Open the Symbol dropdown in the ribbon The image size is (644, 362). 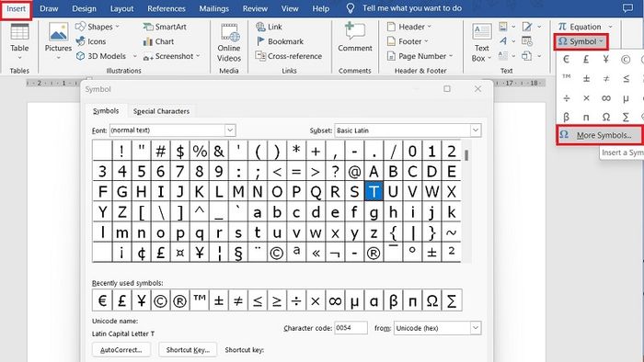pyautogui.click(x=581, y=41)
